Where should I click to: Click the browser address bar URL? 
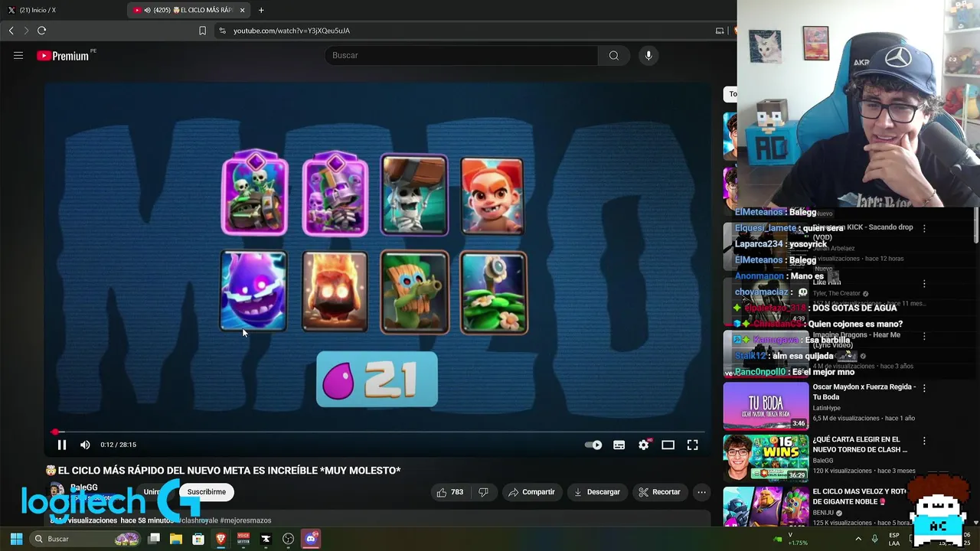[x=292, y=31]
